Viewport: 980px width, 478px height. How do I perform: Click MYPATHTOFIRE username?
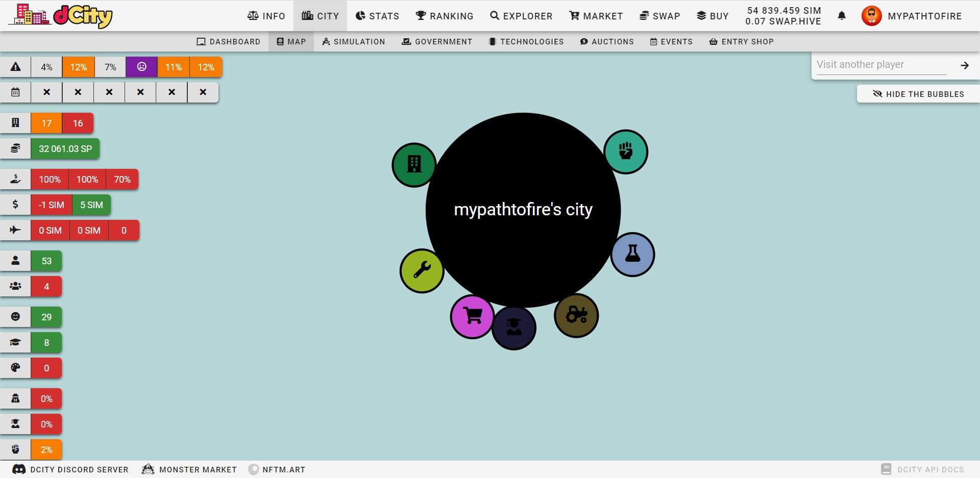point(924,16)
